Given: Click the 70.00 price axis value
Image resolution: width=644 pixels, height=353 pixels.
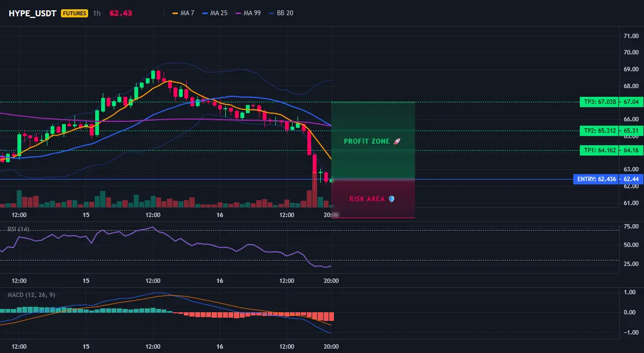Looking at the screenshot, I should tap(631, 53).
